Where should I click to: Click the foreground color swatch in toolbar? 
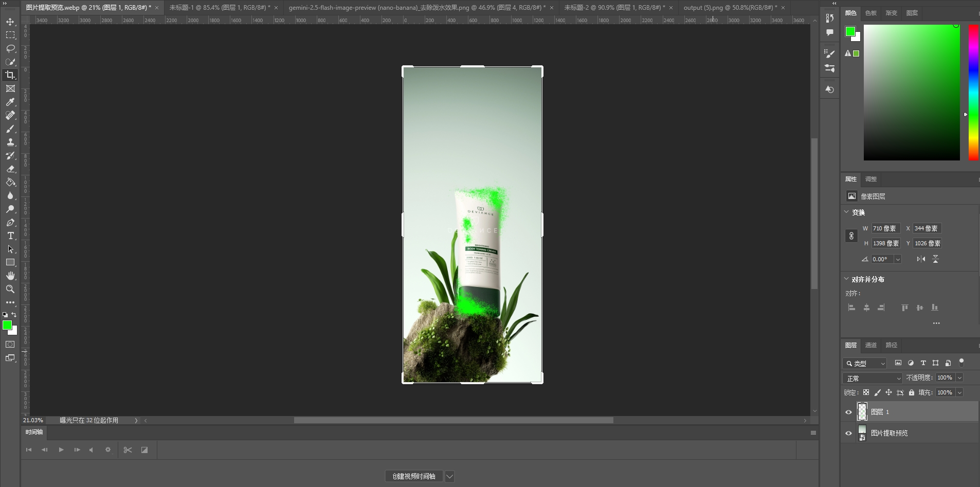pyautogui.click(x=7, y=325)
